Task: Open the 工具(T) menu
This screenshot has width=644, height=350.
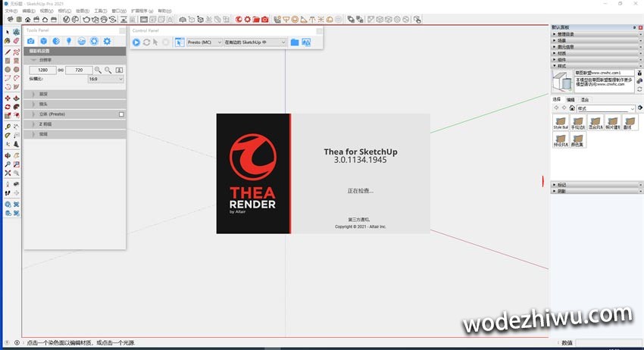Action: pyautogui.click(x=100, y=11)
